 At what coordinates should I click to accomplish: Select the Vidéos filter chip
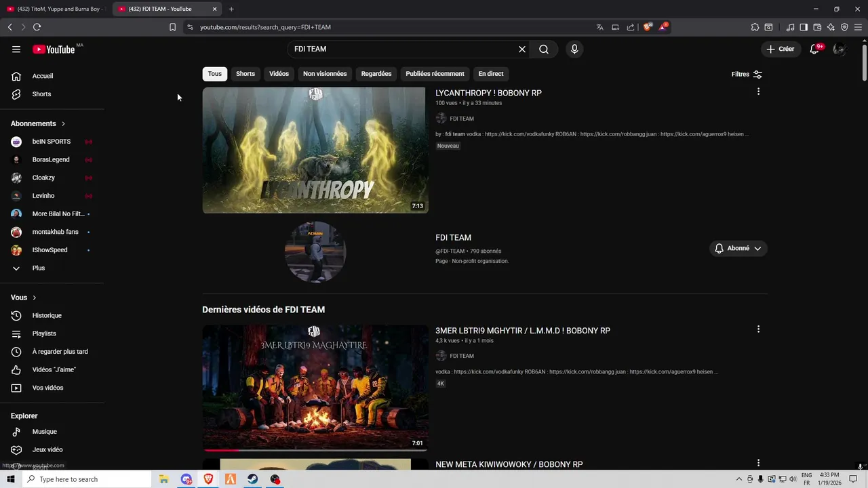pyautogui.click(x=279, y=74)
